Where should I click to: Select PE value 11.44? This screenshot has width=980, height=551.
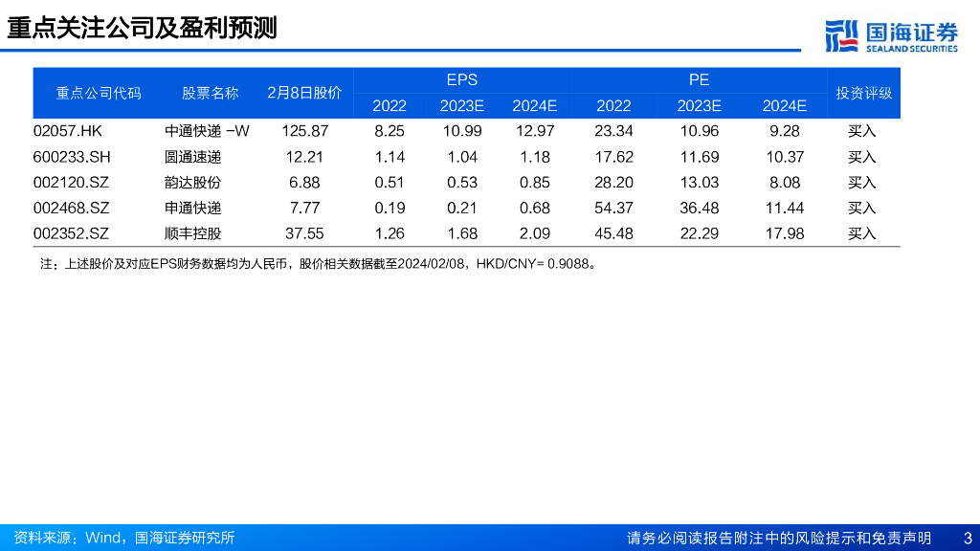pyautogui.click(x=785, y=208)
